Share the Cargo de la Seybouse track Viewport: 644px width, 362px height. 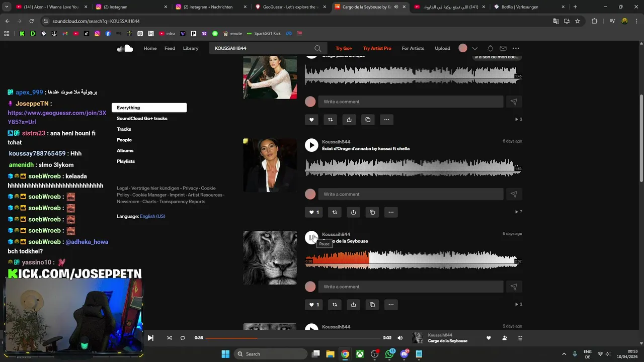click(x=353, y=305)
